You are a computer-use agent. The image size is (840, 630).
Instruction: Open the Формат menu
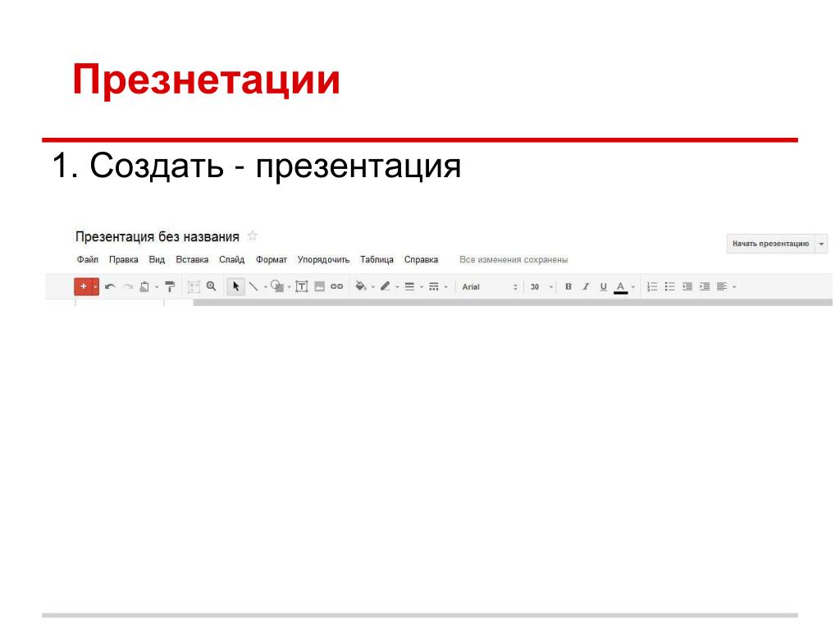271,260
